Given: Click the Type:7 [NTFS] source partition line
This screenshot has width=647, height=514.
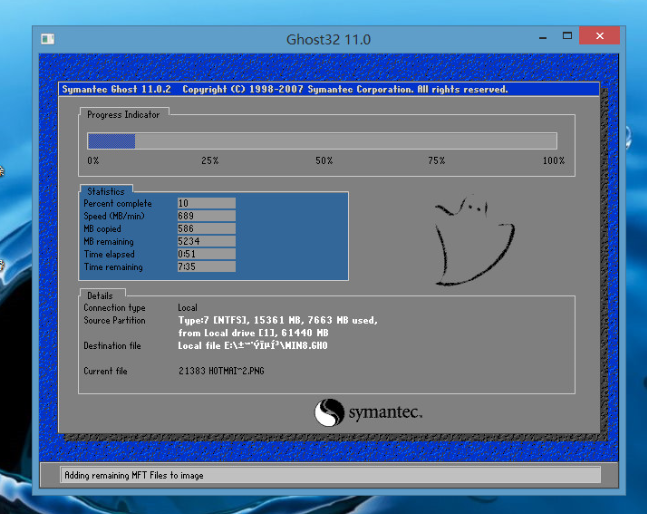Looking at the screenshot, I should tap(278, 321).
